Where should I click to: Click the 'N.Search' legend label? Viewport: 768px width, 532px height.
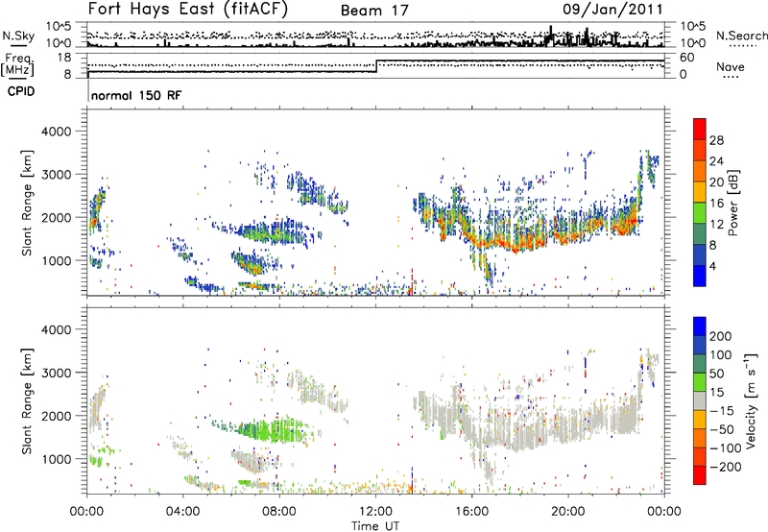(741, 36)
